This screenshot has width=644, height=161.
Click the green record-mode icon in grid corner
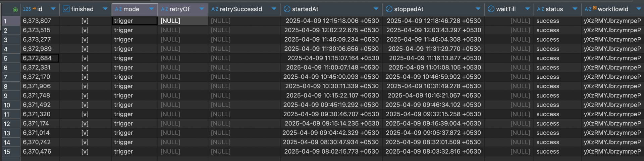(15, 9)
